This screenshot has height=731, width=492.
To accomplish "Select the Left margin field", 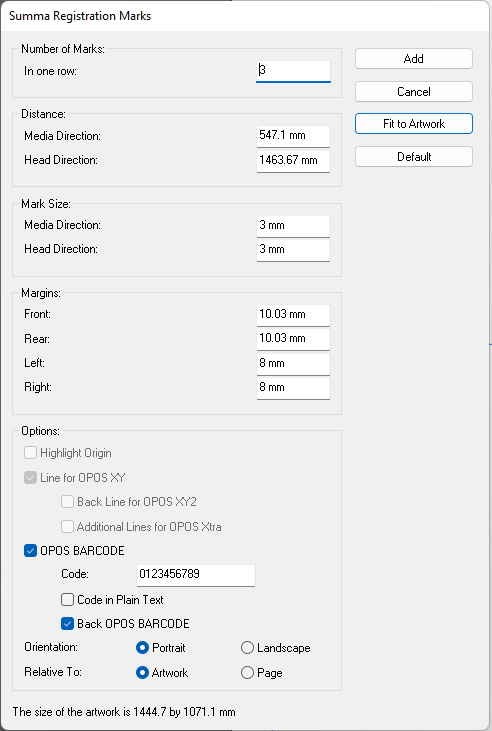I will [x=293, y=364].
